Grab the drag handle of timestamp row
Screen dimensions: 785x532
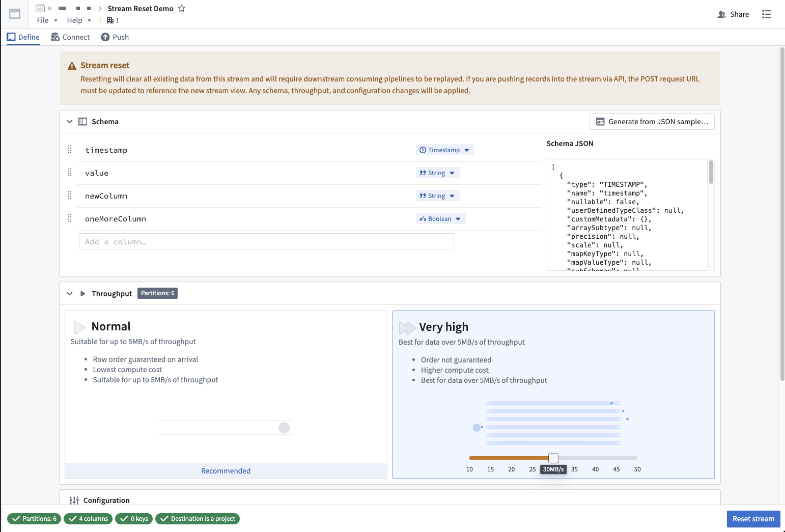click(70, 150)
